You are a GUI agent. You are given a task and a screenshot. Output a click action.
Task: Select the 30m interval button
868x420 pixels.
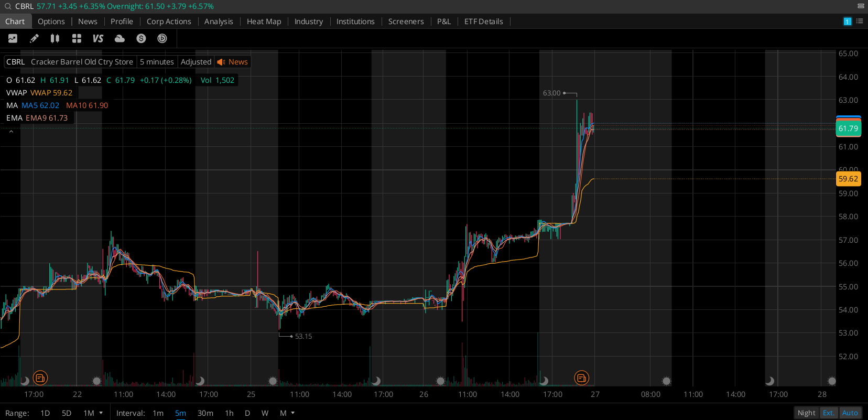point(205,413)
